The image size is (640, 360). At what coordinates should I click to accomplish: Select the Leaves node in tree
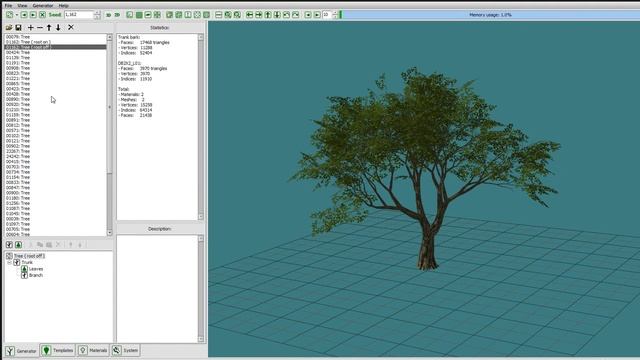pyautogui.click(x=36, y=269)
